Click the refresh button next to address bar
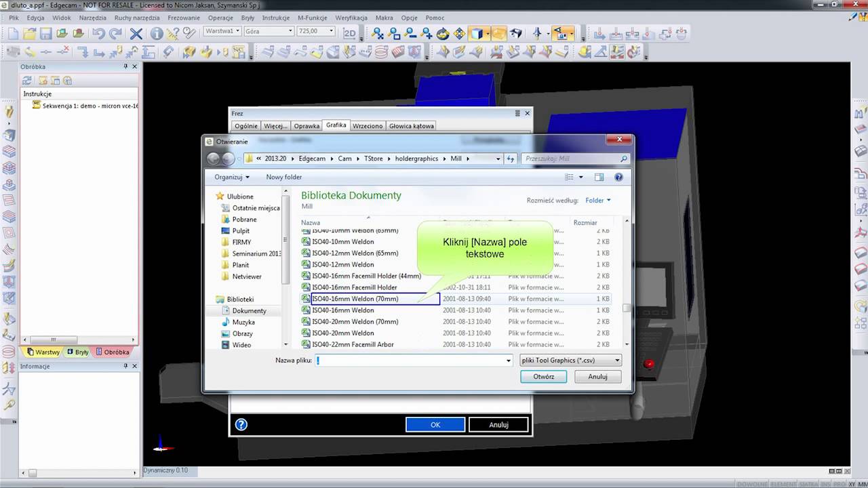 511,159
